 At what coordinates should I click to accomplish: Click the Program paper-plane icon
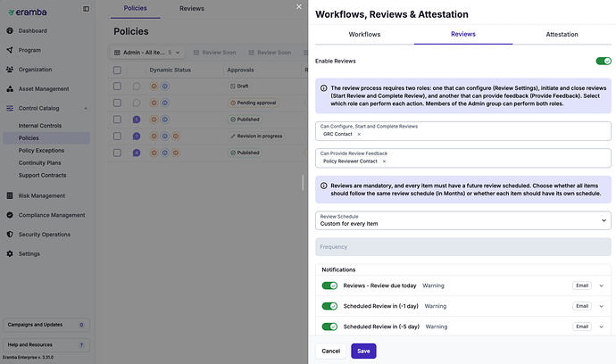click(10, 50)
